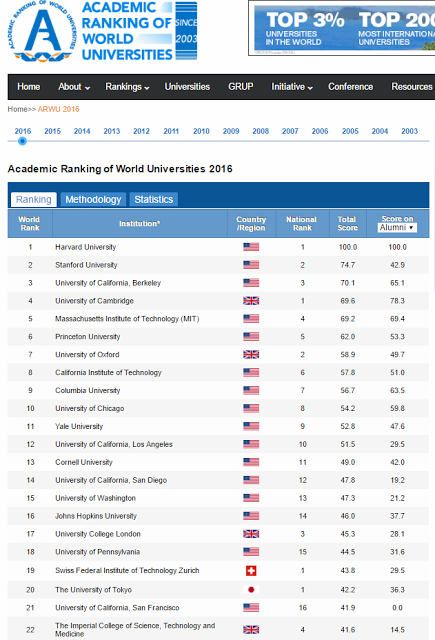Select year 2015 on the timeline
Screen dimensions: 435x640
point(52,131)
